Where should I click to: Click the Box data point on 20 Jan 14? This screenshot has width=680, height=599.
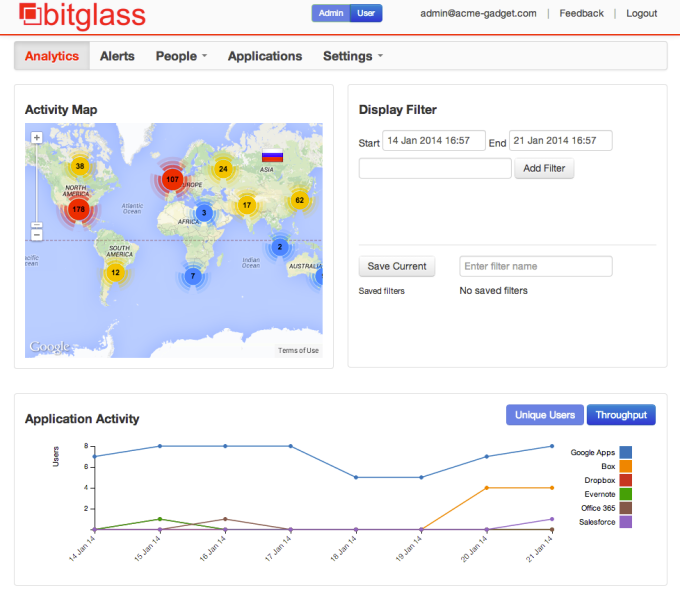487,488
